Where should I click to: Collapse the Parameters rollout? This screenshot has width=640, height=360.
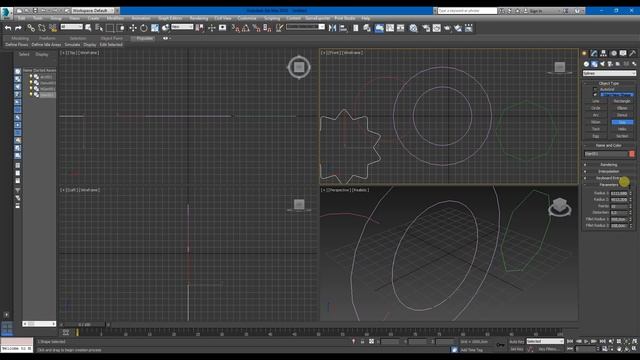point(609,185)
